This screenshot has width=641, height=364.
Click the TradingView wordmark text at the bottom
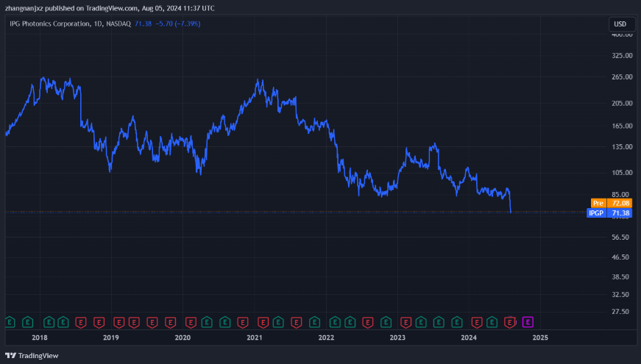tap(38, 356)
